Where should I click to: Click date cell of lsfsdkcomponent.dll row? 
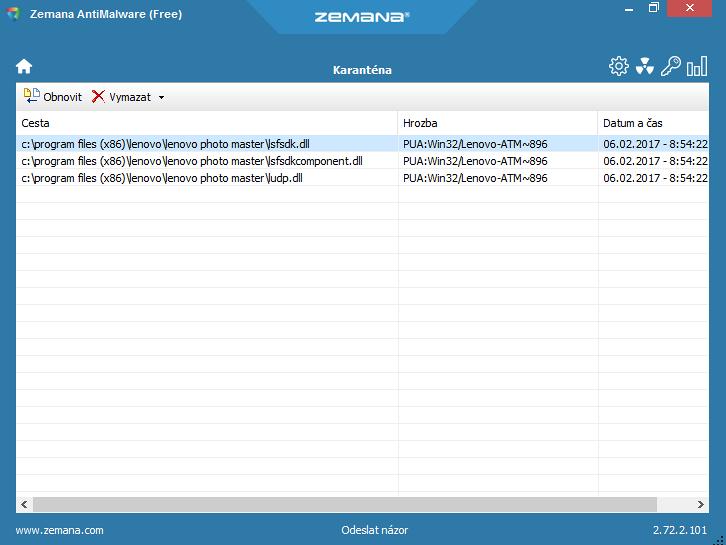(x=655, y=161)
